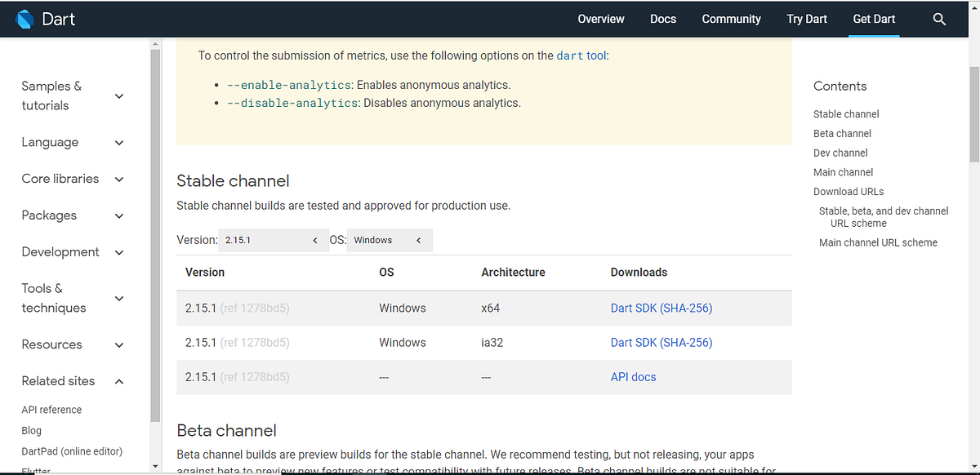The width and height of the screenshot is (980, 475).
Task: Open the Version 2.15.1 dropdown
Action: (x=274, y=240)
